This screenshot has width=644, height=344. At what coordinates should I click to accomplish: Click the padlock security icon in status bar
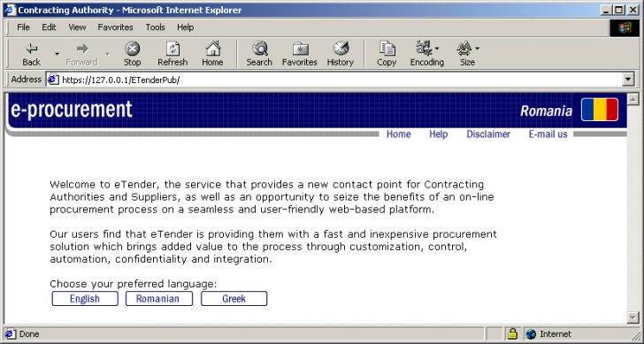(x=512, y=333)
